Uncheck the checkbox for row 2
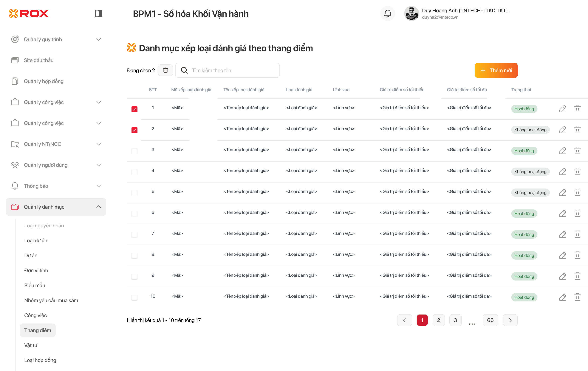 click(x=134, y=130)
